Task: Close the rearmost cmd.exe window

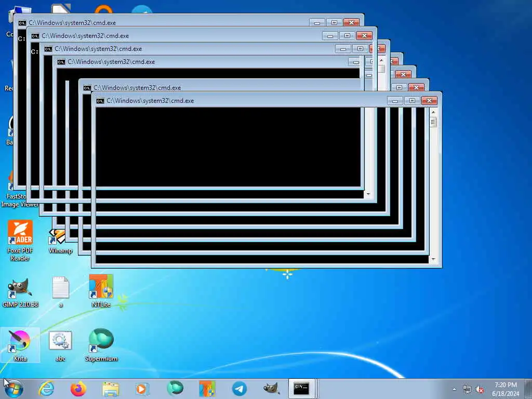Action: (351, 22)
